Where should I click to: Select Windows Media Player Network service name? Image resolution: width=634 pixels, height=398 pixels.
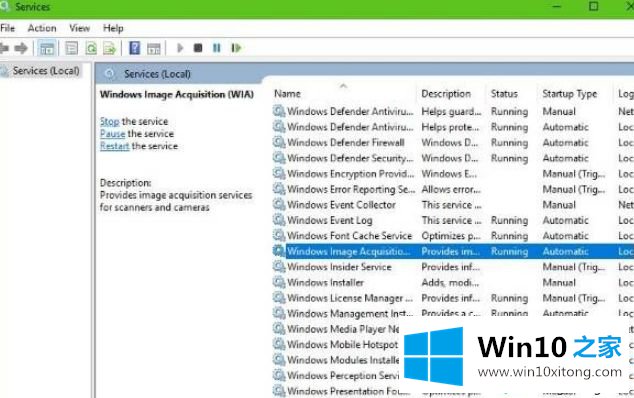click(x=343, y=329)
